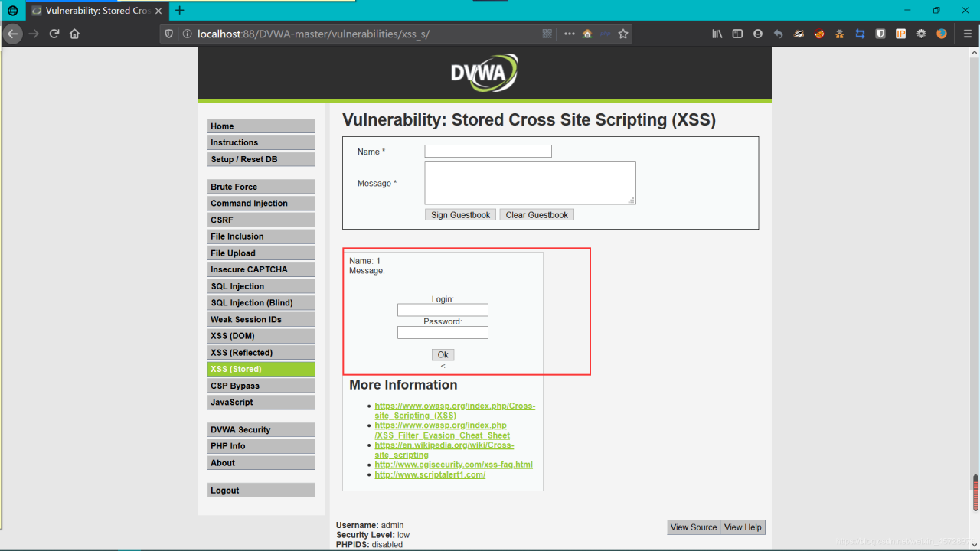
Task: Click the undo arrow toolbar extension
Action: point(778,34)
